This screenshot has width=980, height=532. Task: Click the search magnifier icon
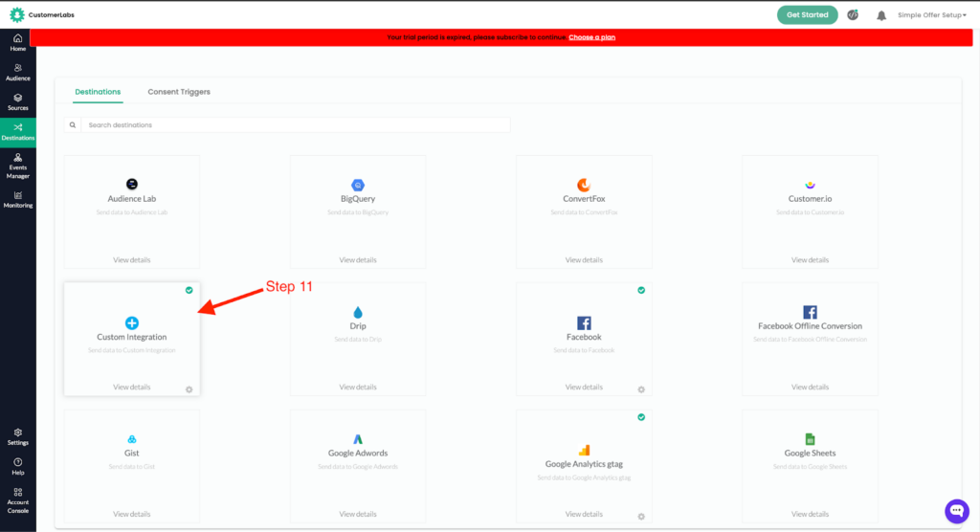click(x=73, y=125)
